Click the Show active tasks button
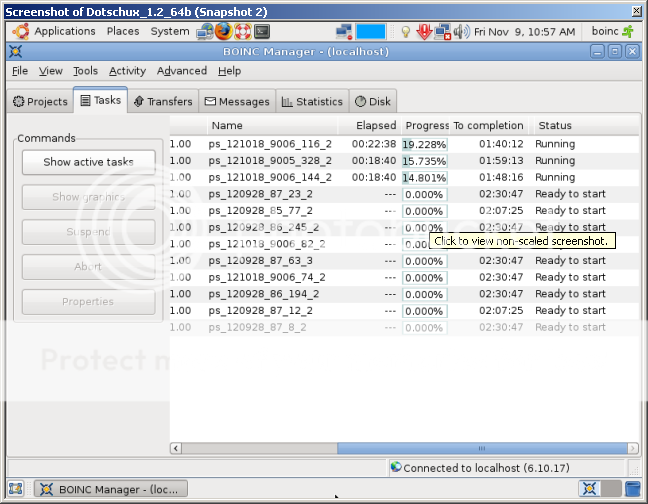The image size is (648, 504). tap(88, 162)
